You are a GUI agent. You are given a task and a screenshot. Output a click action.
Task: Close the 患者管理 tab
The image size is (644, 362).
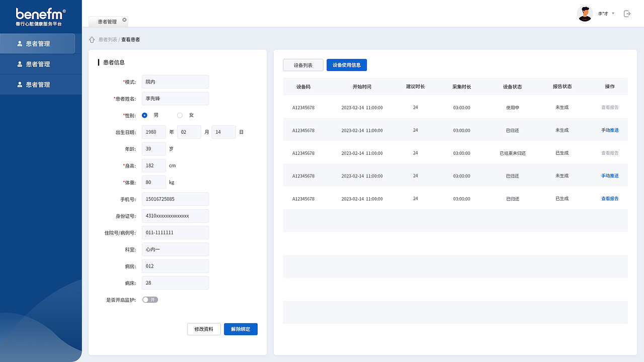124,20
